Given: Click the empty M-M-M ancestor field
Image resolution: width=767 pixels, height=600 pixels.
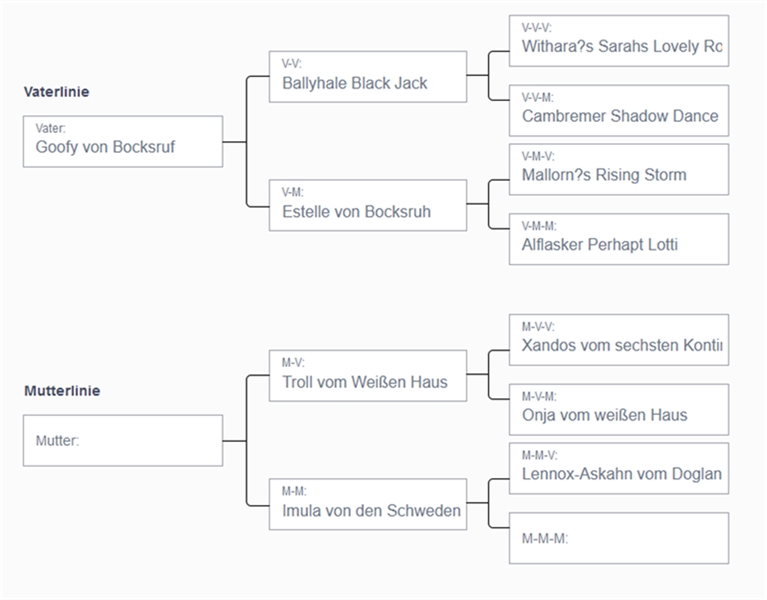Looking at the screenshot, I should point(618,538).
